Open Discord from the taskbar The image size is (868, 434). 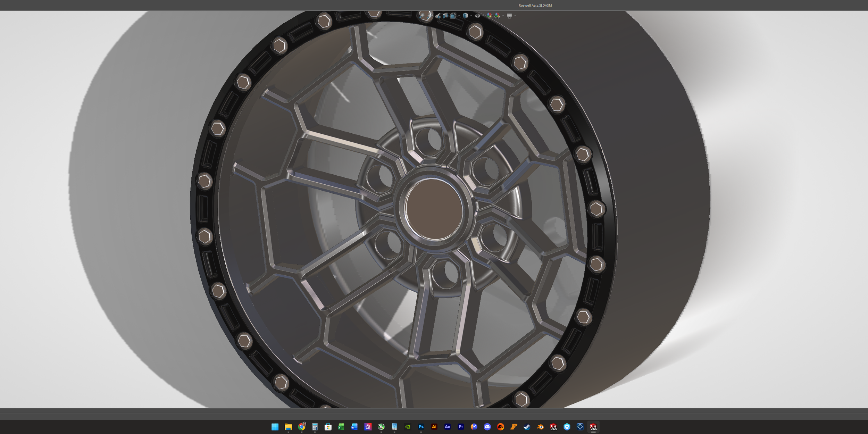click(x=487, y=427)
